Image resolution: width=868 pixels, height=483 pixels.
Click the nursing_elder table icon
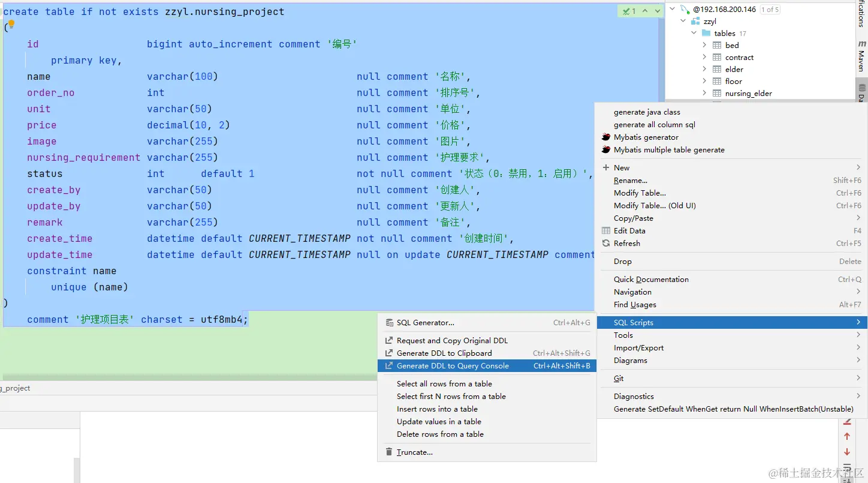click(717, 94)
